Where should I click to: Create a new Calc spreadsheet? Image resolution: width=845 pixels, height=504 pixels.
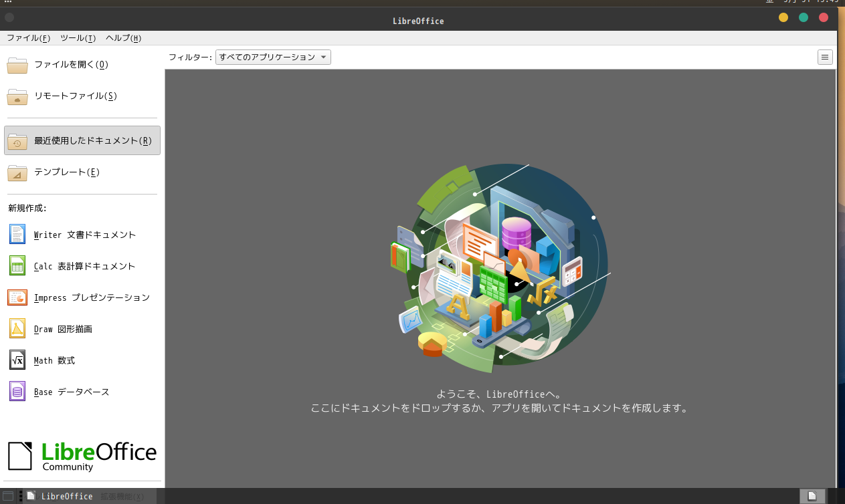82,266
